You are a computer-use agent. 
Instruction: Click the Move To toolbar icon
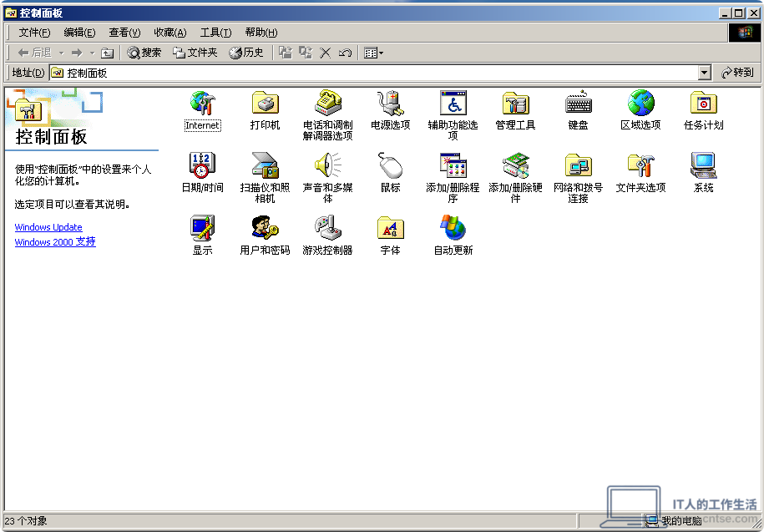(286, 53)
